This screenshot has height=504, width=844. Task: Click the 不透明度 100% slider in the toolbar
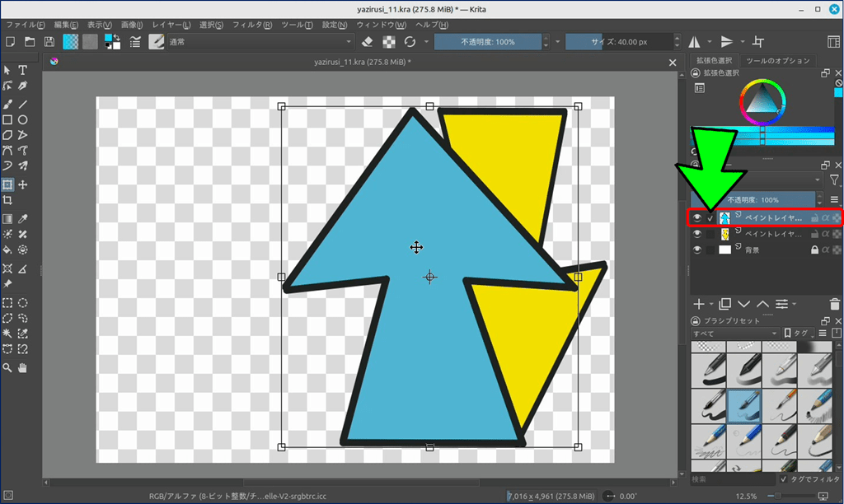(x=488, y=42)
